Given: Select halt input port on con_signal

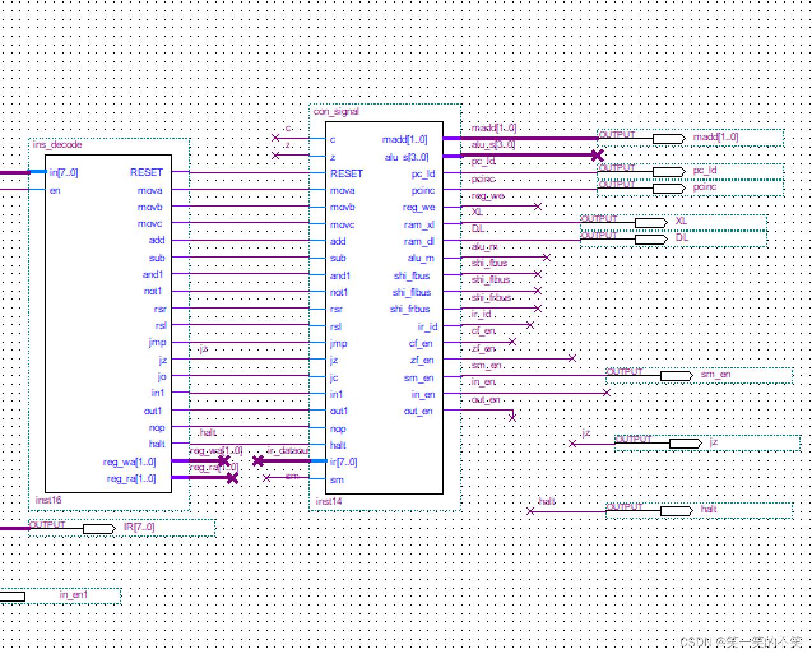Looking at the screenshot, I should [338, 446].
